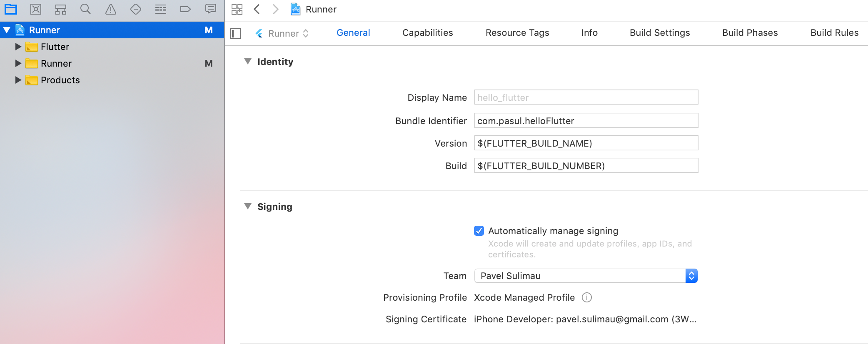Screen dimensions: 868x344
Task: Select the Flutter row in navigator
Action: (112, 47)
